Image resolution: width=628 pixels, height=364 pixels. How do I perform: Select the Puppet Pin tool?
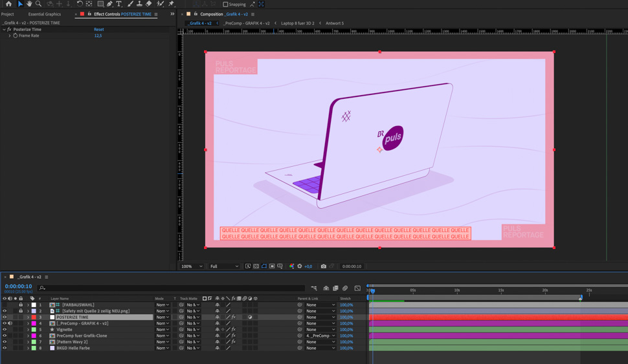[x=172, y=4]
